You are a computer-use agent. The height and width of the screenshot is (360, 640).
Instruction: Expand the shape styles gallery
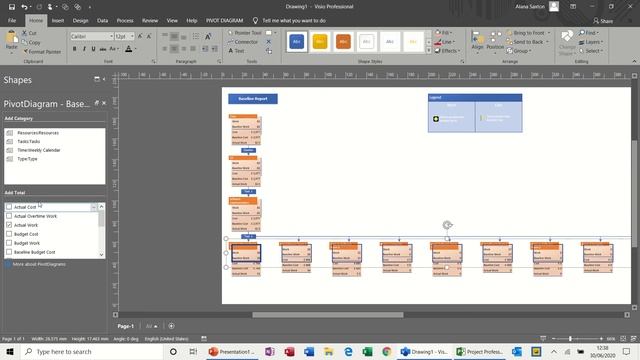429,51
